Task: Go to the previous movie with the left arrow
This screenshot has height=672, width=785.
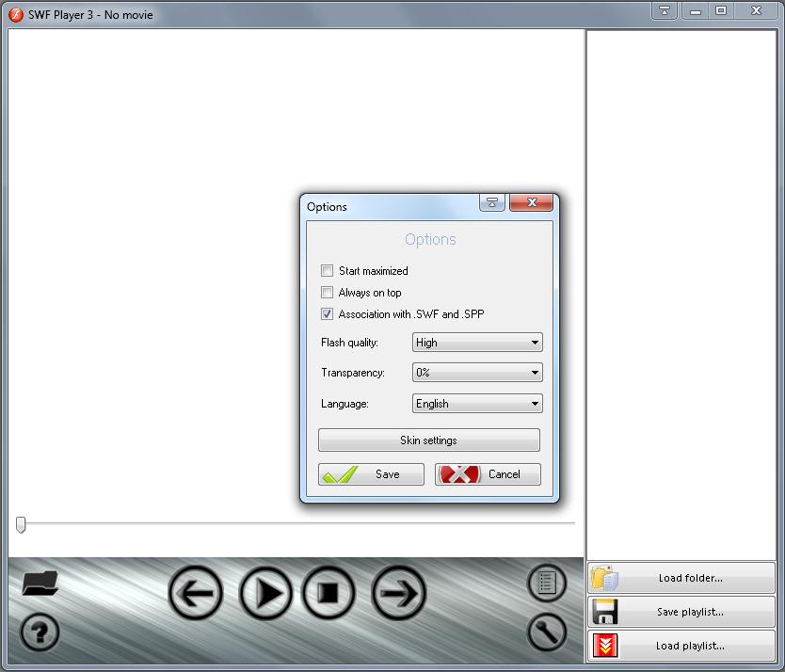Action: click(x=196, y=593)
